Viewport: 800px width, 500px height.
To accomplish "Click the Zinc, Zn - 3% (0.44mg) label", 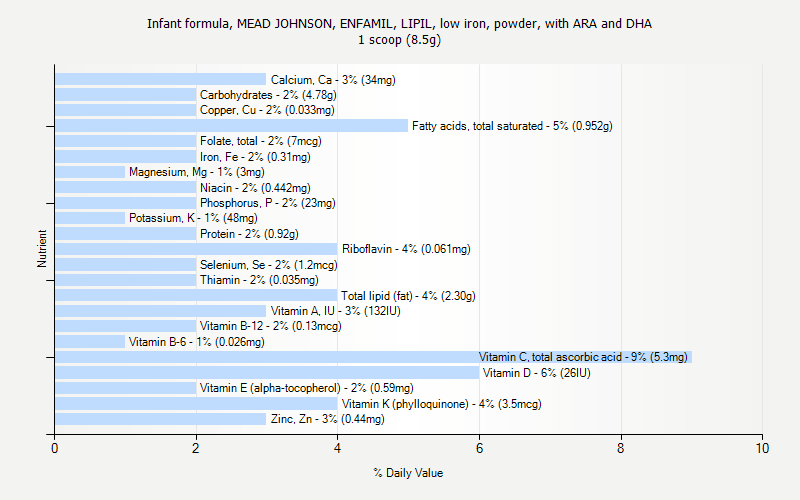I will click(328, 419).
